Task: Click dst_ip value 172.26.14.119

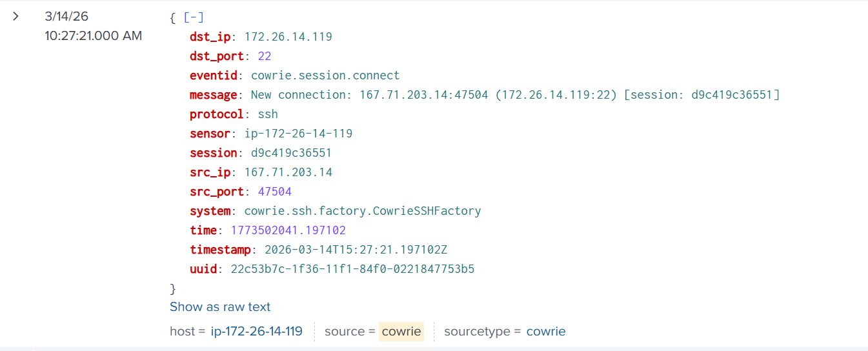Action: click(x=288, y=37)
